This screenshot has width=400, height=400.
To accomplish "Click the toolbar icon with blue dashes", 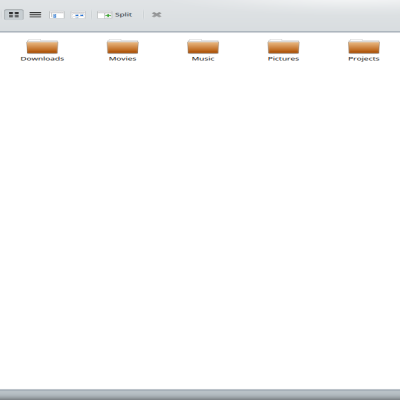I will pyautogui.click(x=78, y=15).
